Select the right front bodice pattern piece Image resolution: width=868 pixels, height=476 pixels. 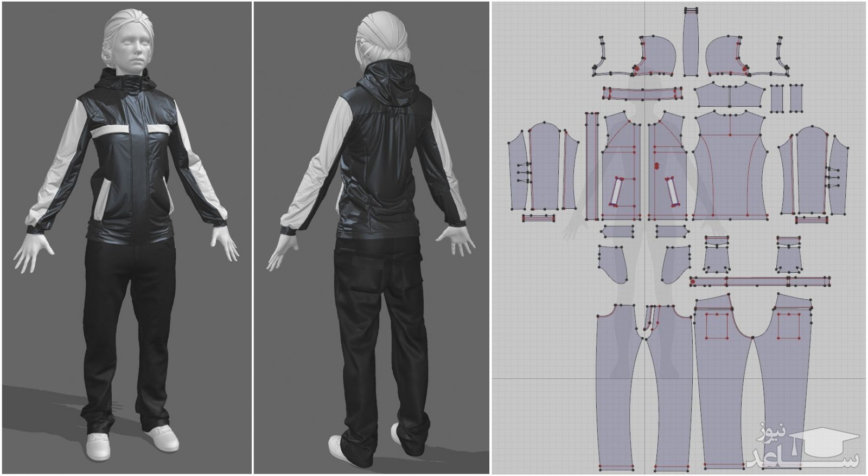pyautogui.click(x=667, y=165)
